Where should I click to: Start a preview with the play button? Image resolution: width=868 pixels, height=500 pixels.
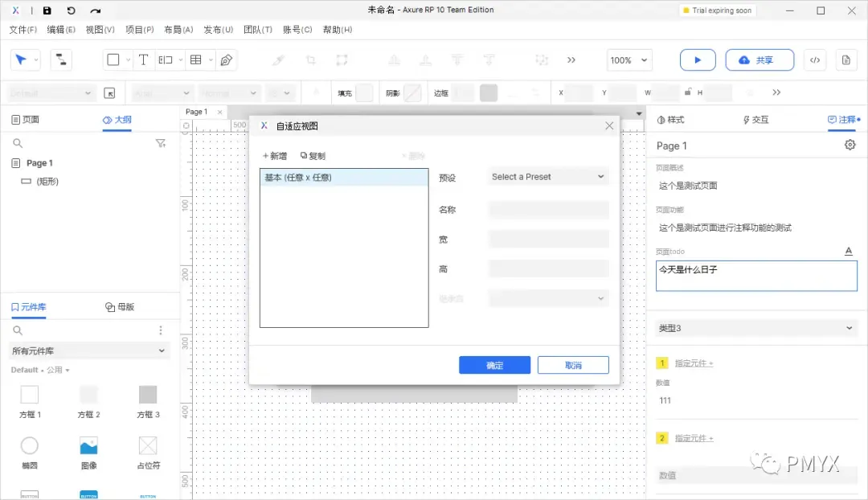pyautogui.click(x=697, y=59)
